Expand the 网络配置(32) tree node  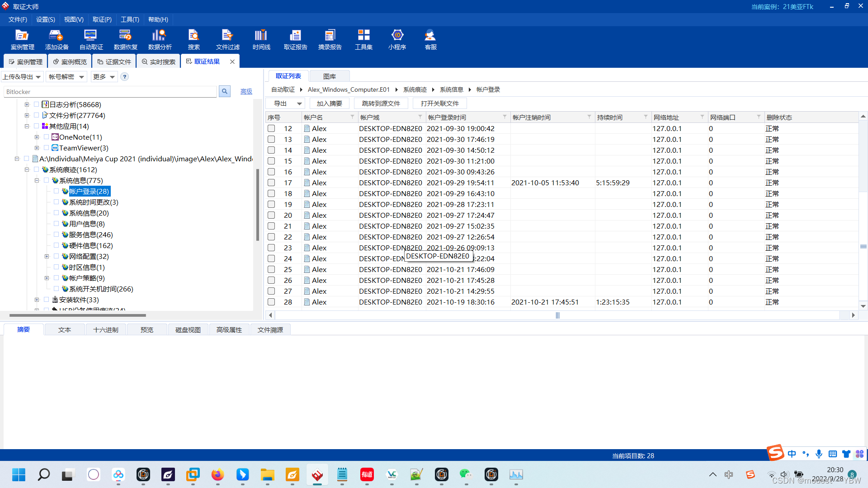click(x=47, y=256)
